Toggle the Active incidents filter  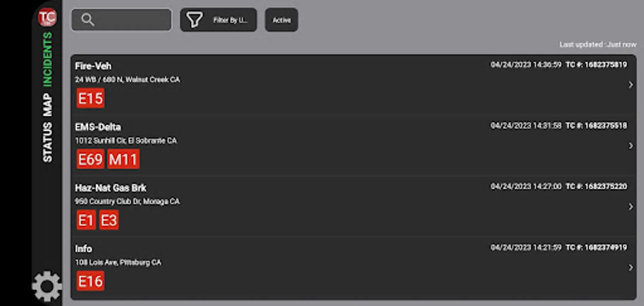coord(282,20)
